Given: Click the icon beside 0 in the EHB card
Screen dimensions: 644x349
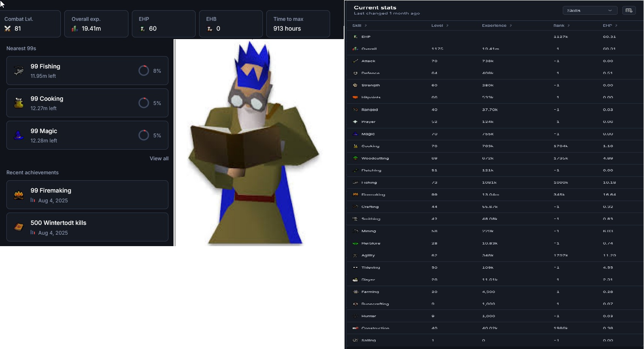Looking at the screenshot, I should point(210,29).
